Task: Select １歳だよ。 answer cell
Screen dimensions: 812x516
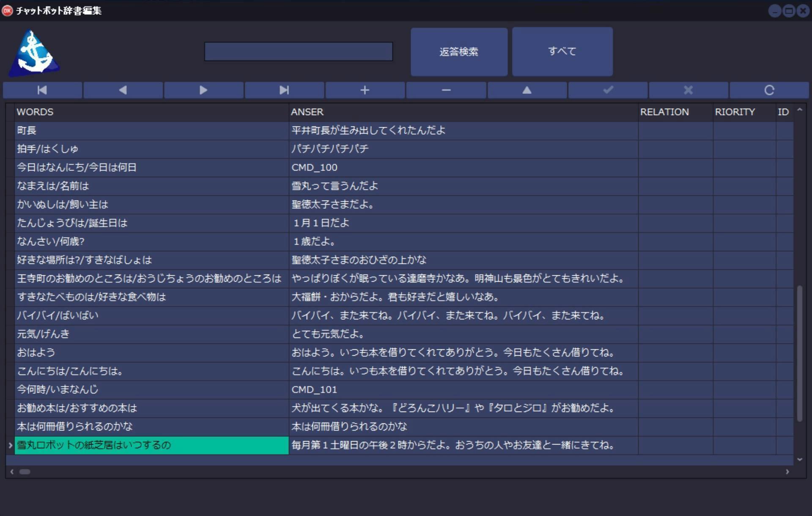Action: coord(464,242)
